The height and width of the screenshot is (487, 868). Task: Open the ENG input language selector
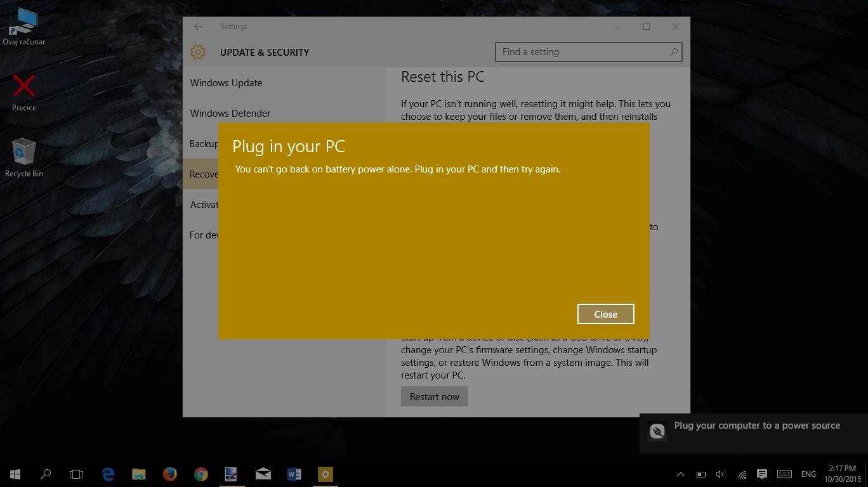pos(808,474)
